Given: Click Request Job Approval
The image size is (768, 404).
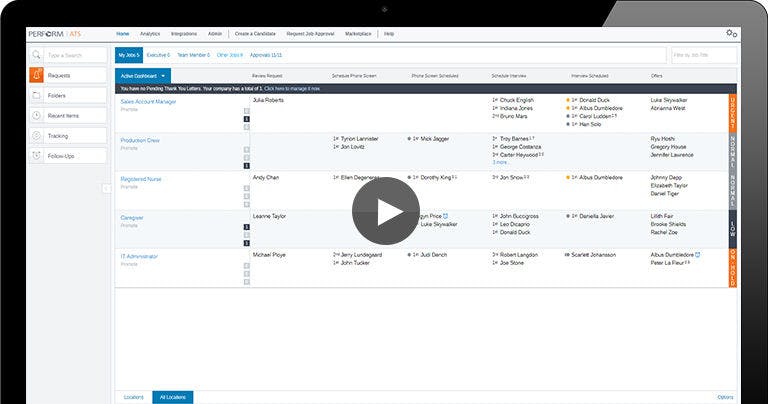Looking at the screenshot, I should tap(311, 34).
